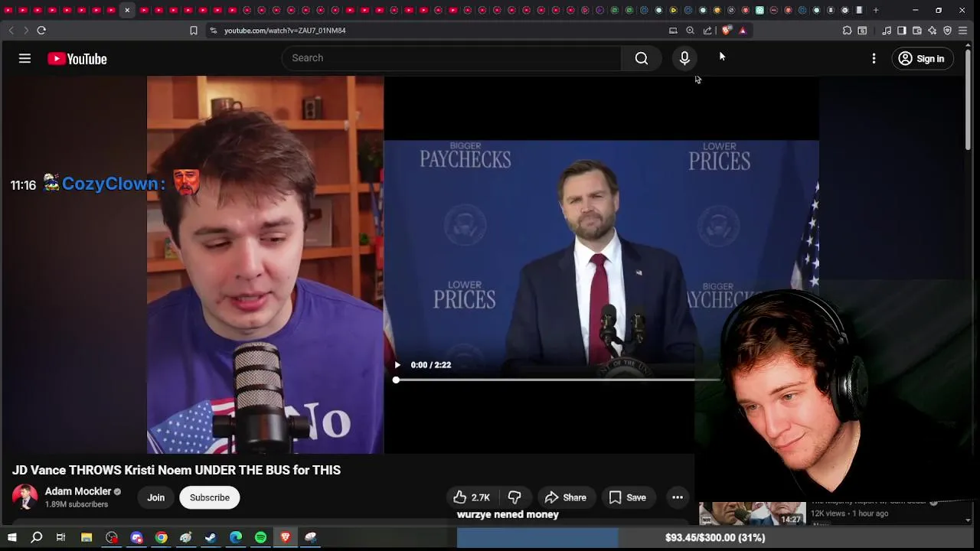
Task: Click the video title JD Vance THROWS
Action: pos(176,470)
